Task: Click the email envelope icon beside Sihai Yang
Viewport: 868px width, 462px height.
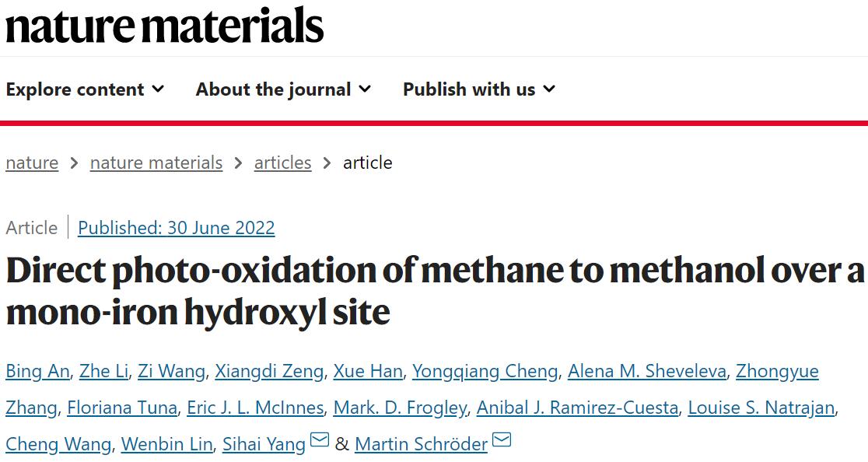Action: point(320,440)
